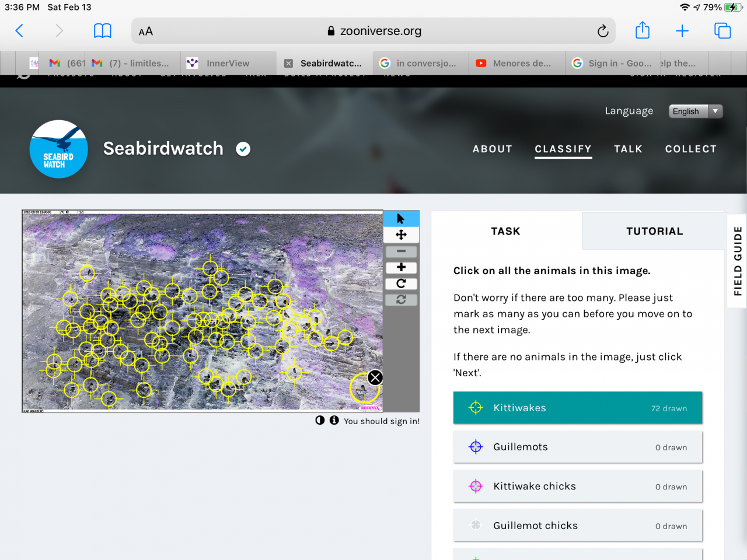Image resolution: width=747 pixels, height=560 pixels.
Task: Open the AA reader and text-size menu
Action: pyautogui.click(x=146, y=32)
